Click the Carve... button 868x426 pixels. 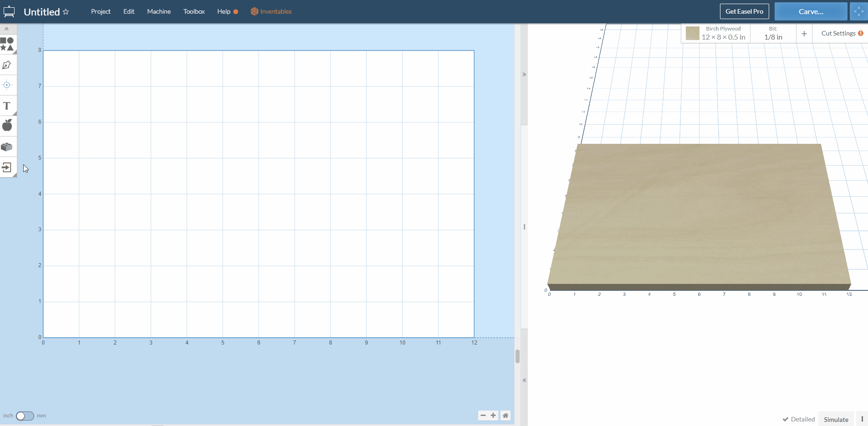coord(810,11)
